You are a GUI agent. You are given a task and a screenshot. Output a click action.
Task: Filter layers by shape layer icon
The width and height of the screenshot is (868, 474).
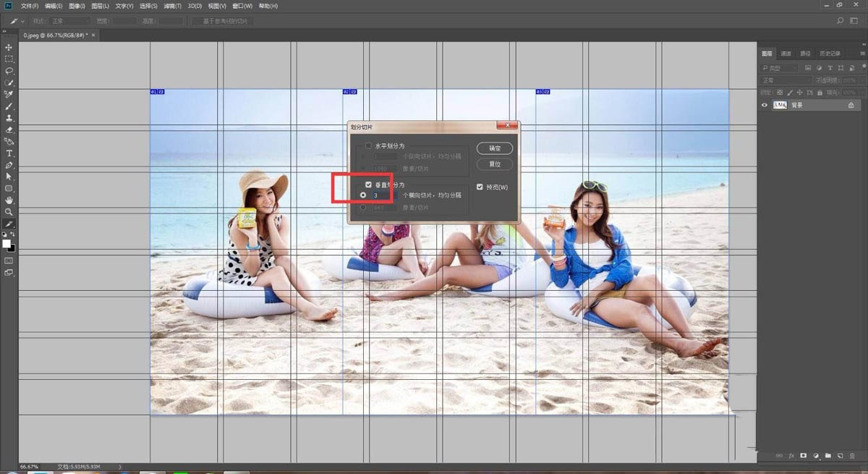pos(840,68)
